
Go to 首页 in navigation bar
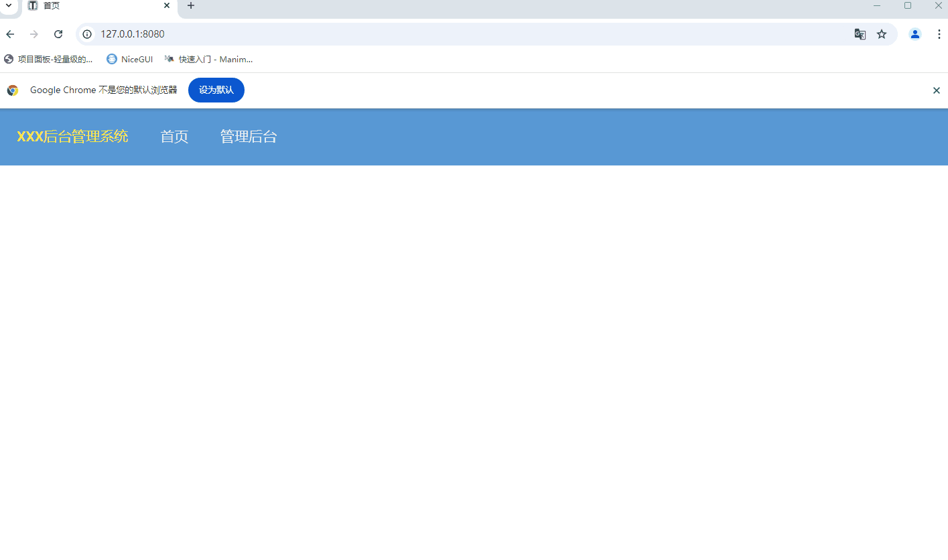click(x=174, y=137)
